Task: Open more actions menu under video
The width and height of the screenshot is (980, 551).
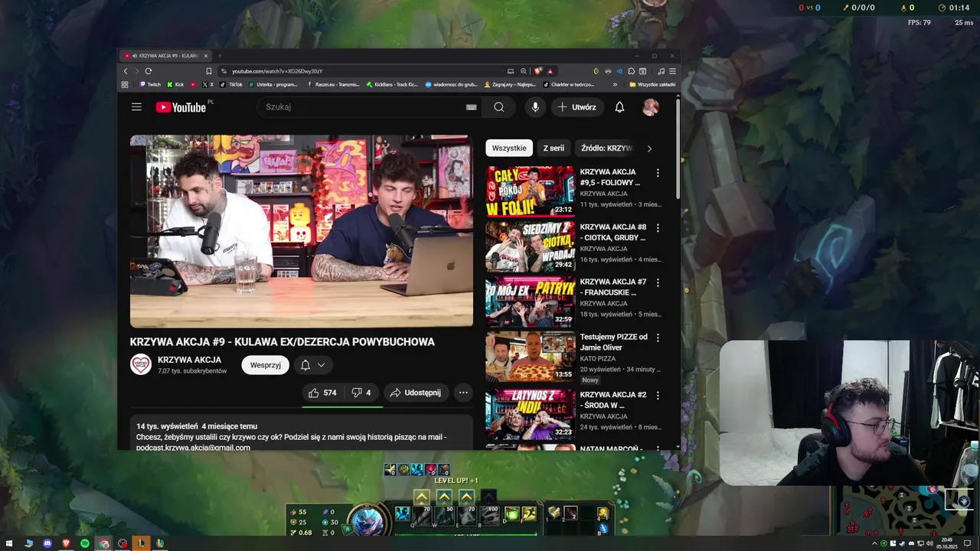Action: pos(463,393)
